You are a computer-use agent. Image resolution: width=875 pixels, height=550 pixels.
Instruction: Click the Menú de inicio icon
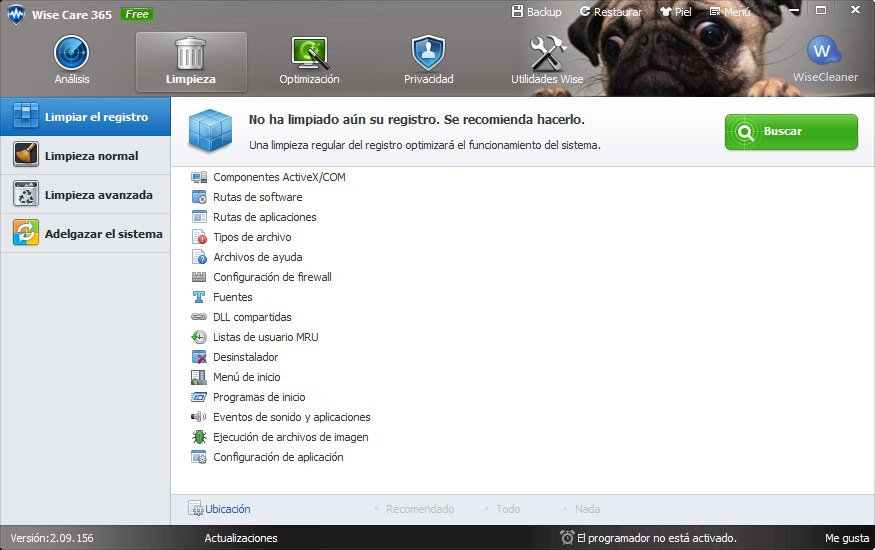199,377
